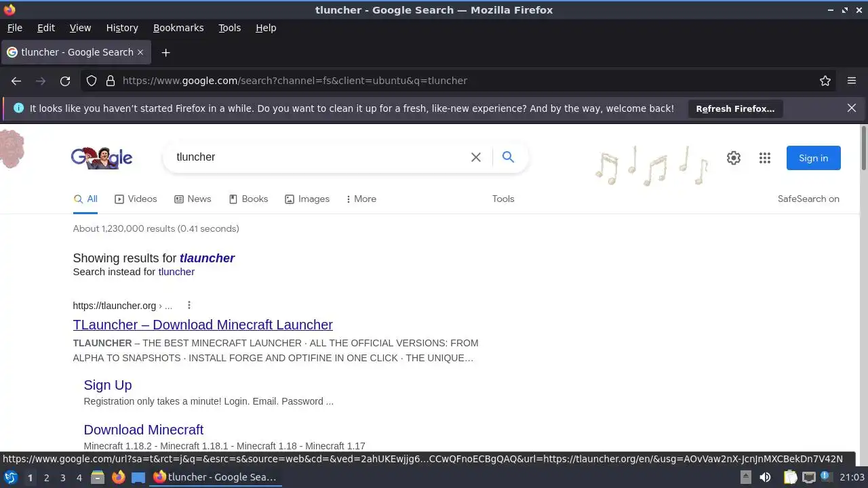Open the tlauncher corrected spelling link

tap(207, 258)
